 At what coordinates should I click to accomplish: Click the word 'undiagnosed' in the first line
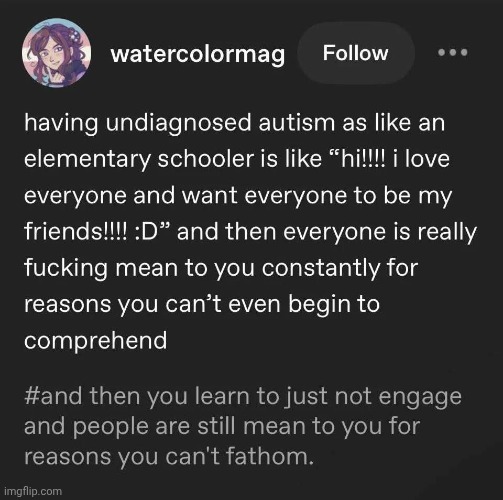coord(178,123)
